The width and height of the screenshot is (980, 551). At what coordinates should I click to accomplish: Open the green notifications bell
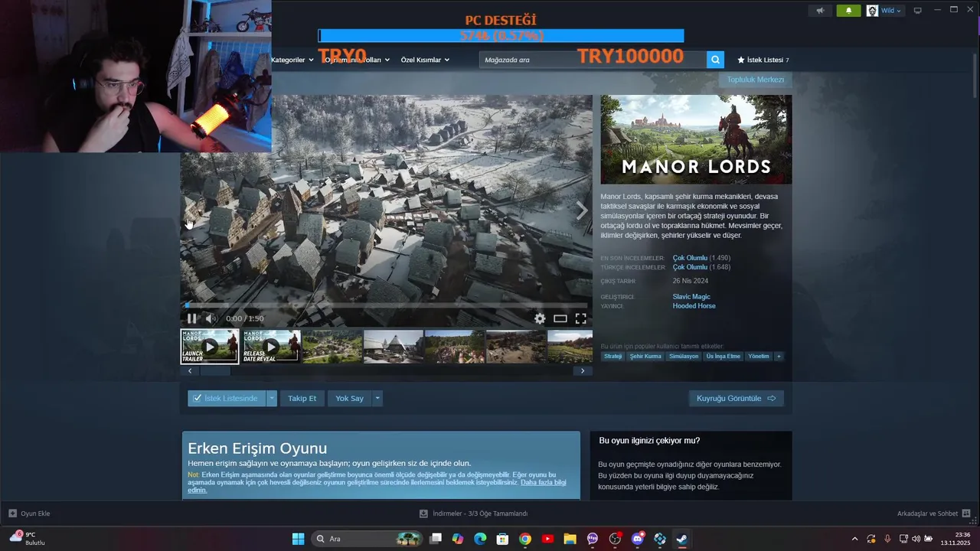point(848,11)
